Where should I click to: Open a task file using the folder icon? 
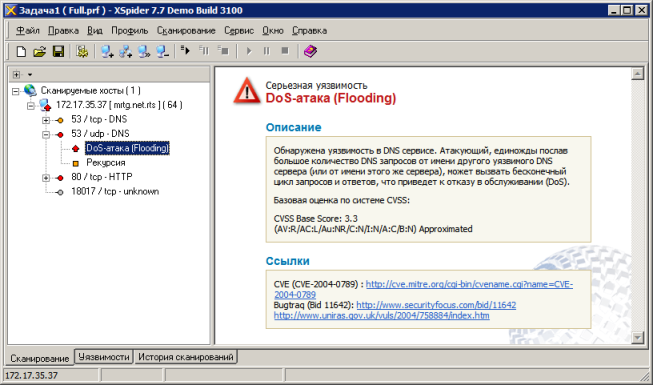pyautogui.click(x=40, y=51)
